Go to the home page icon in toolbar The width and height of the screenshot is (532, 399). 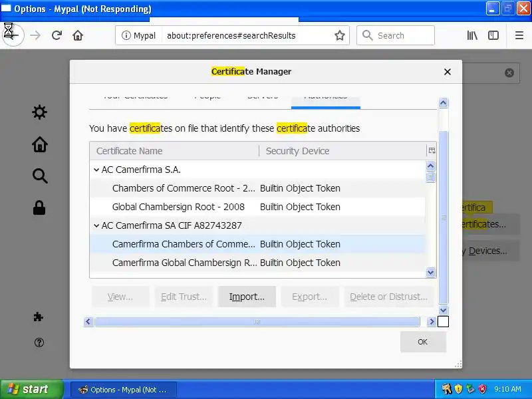click(78, 35)
